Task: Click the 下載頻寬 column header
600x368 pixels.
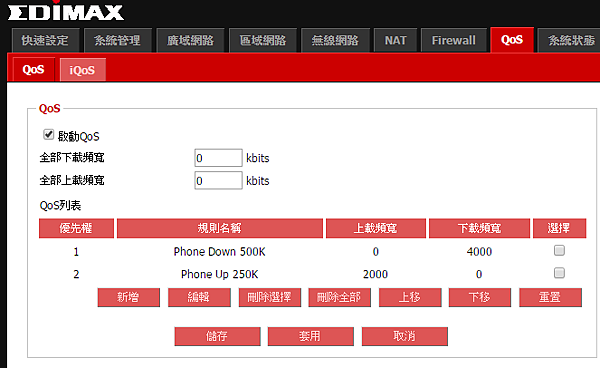Action: coord(479,228)
